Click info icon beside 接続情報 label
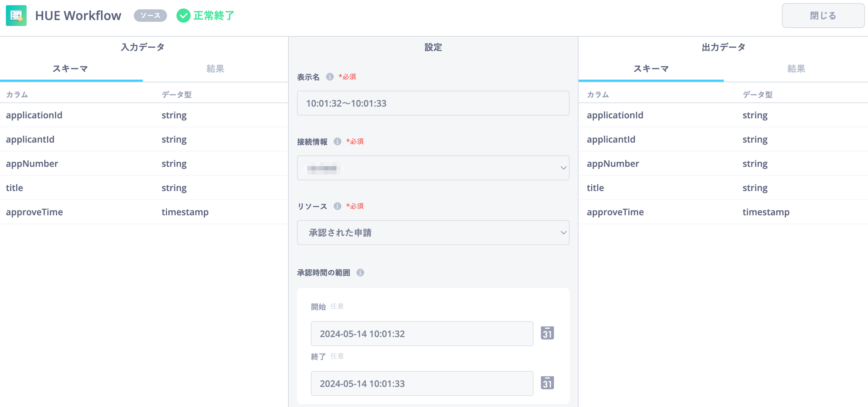This screenshot has width=868, height=407. [x=338, y=142]
